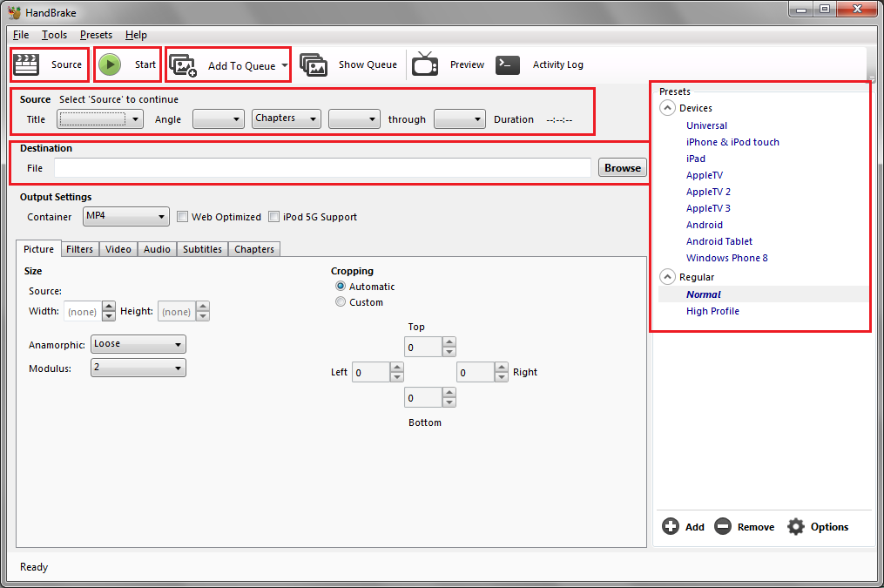Click the Remove preset minus icon
The image size is (884, 588).
point(722,527)
